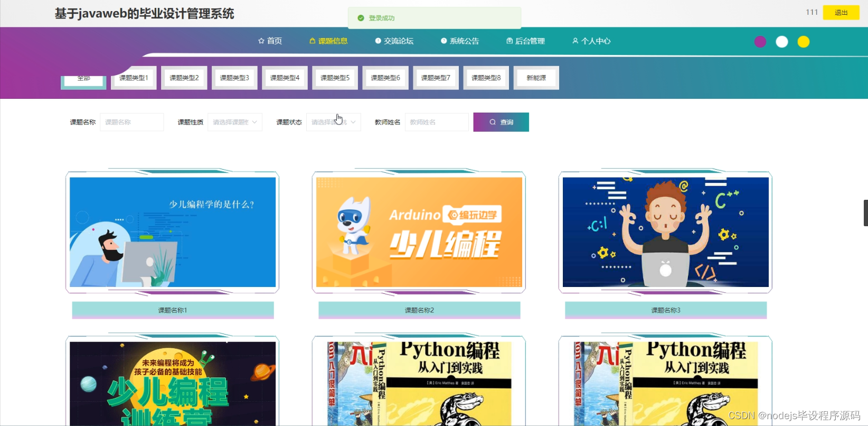Select the yellow theme color circle
The height and width of the screenshot is (426, 868).
coord(804,42)
